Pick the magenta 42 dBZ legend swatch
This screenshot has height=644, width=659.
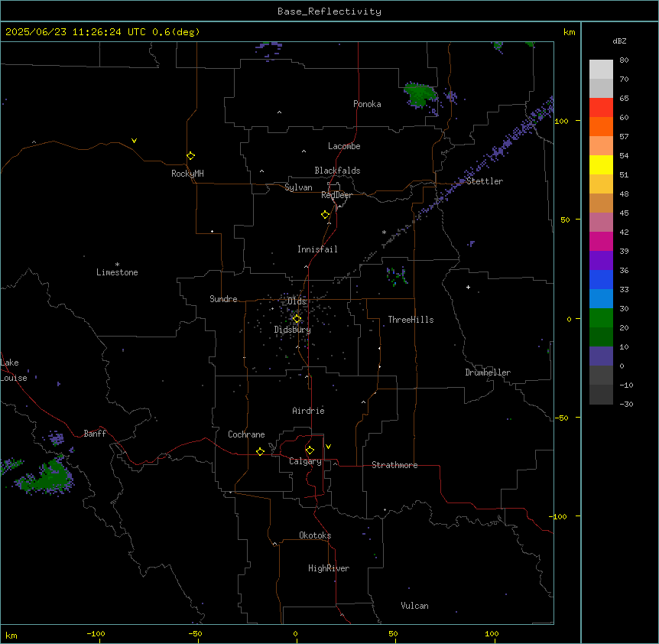601,241
